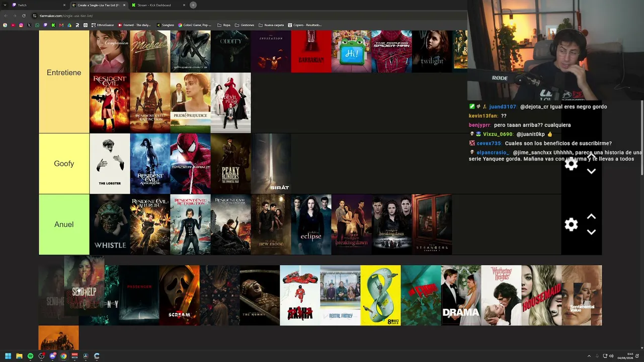Move the Goofy tier down
Viewport: 644px width, 362px height.
592,171
